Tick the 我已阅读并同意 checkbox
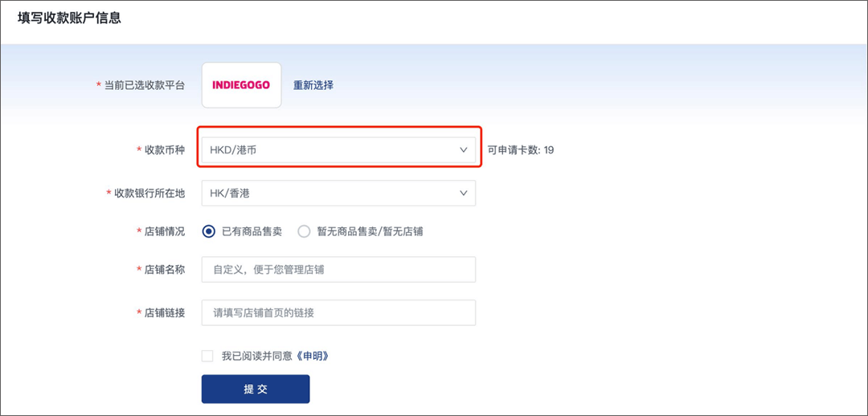 (207, 357)
